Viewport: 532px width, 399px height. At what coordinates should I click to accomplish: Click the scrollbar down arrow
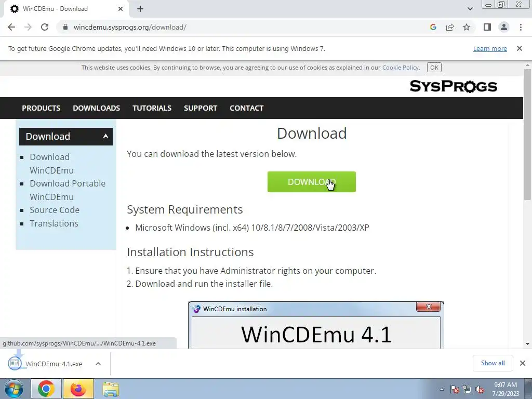(527, 344)
